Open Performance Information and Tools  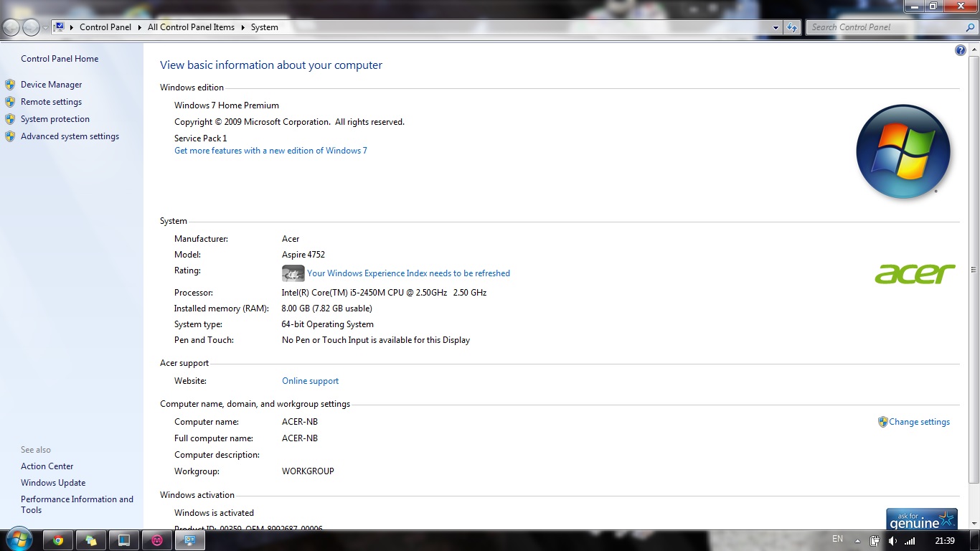click(x=77, y=504)
